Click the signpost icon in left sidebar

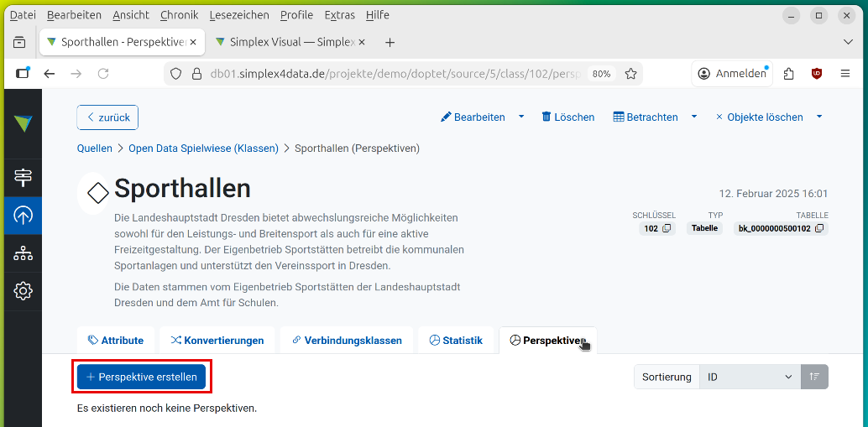(23, 177)
